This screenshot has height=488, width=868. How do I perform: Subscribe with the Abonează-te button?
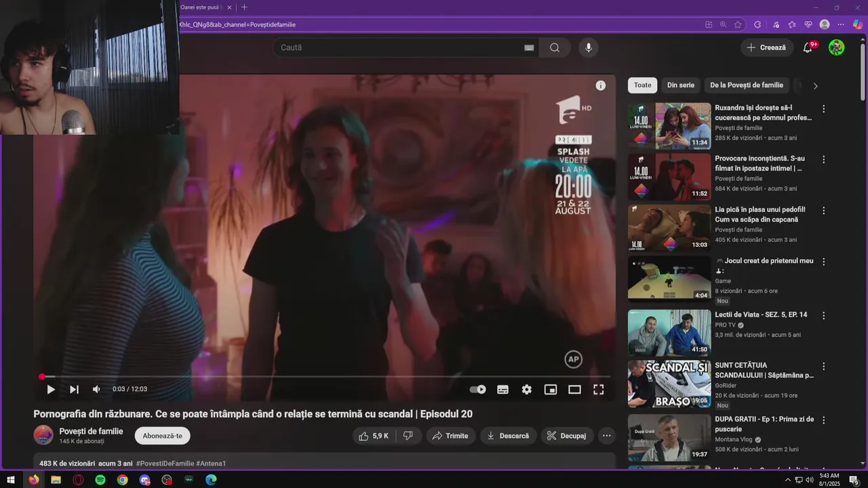(x=163, y=436)
